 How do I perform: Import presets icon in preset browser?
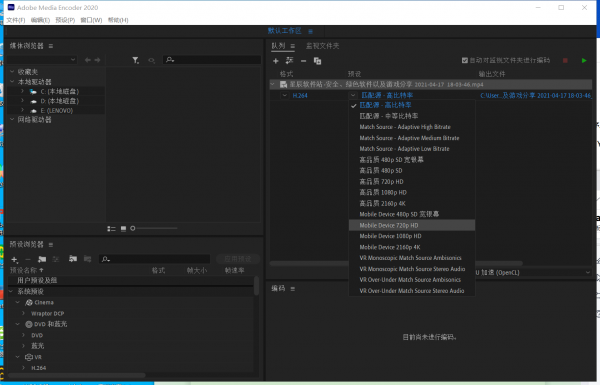click(x=73, y=259)
